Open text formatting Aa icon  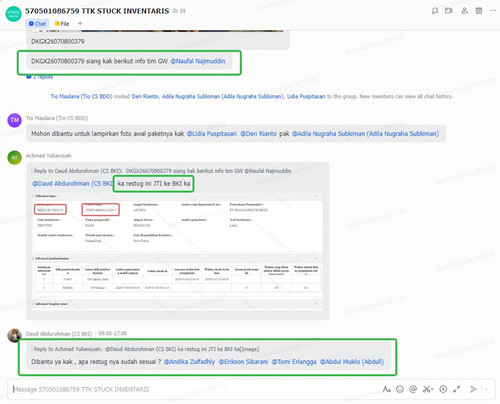pyautogui.click(x=386, y=389)
